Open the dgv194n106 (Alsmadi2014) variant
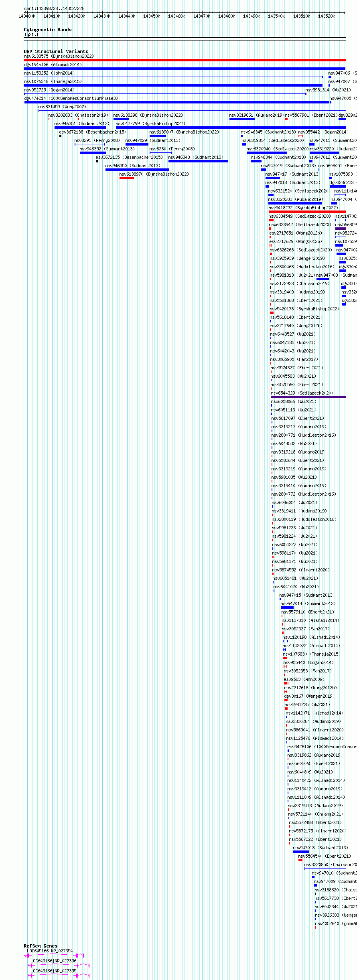 click(x=53, y=65)
